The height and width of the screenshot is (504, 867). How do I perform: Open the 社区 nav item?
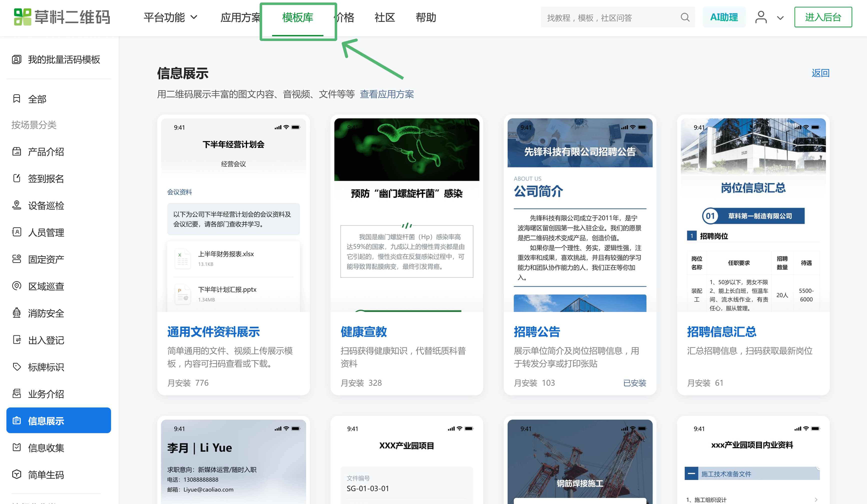(x=385, y=17)
